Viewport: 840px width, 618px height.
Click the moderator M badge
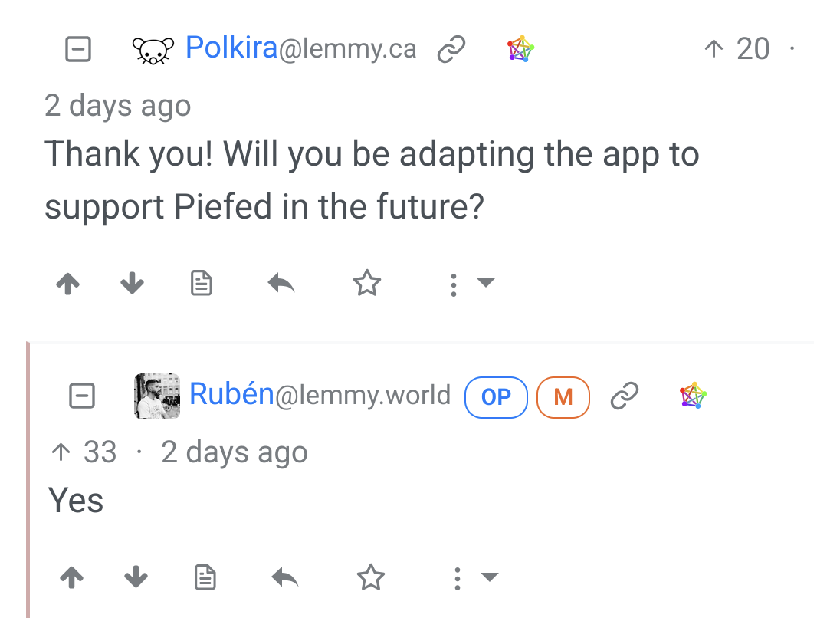pos(563,397)
